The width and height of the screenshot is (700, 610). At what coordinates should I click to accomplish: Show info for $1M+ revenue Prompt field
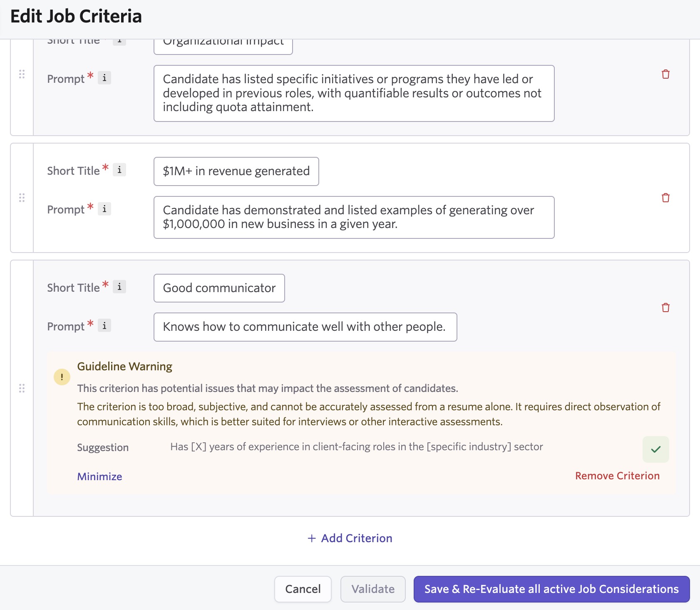pos(104,209)
